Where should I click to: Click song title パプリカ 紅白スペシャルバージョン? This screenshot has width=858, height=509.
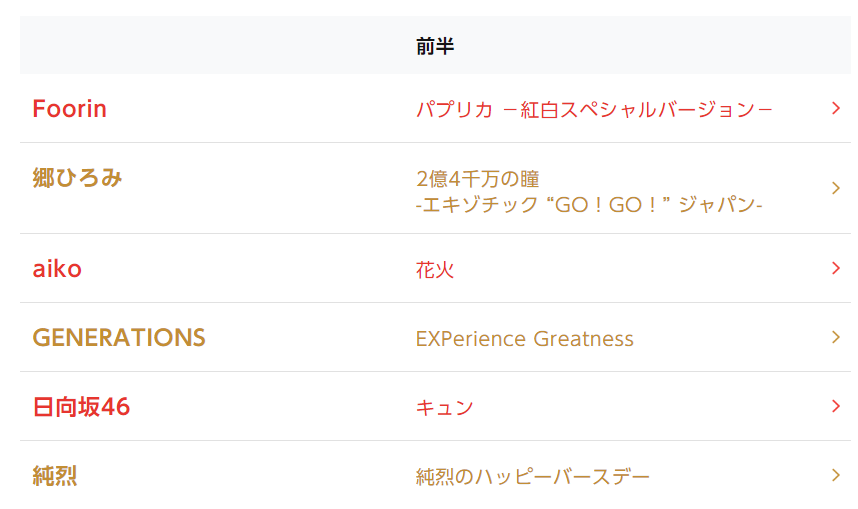[594, 109]
